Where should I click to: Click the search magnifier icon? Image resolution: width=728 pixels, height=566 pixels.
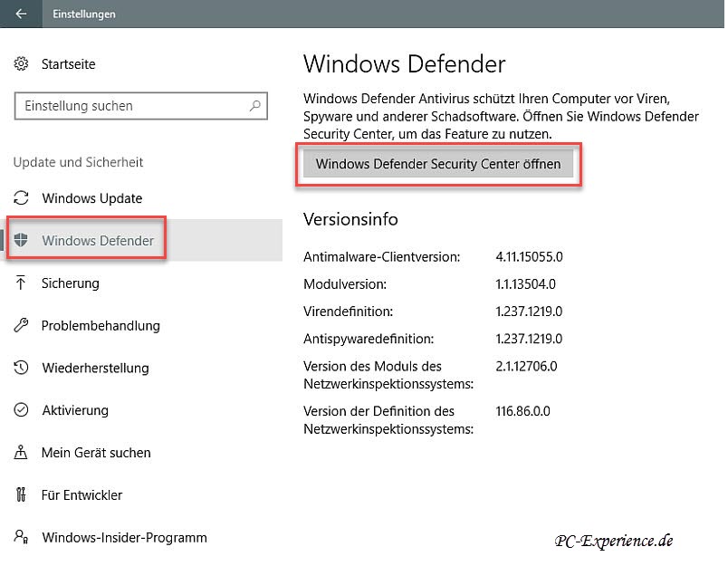255,106
